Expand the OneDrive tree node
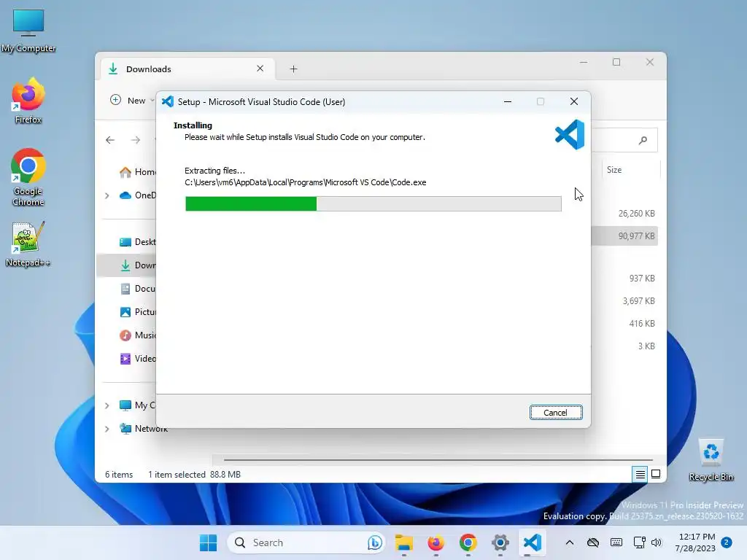747x560 pixels. [107, 195]
